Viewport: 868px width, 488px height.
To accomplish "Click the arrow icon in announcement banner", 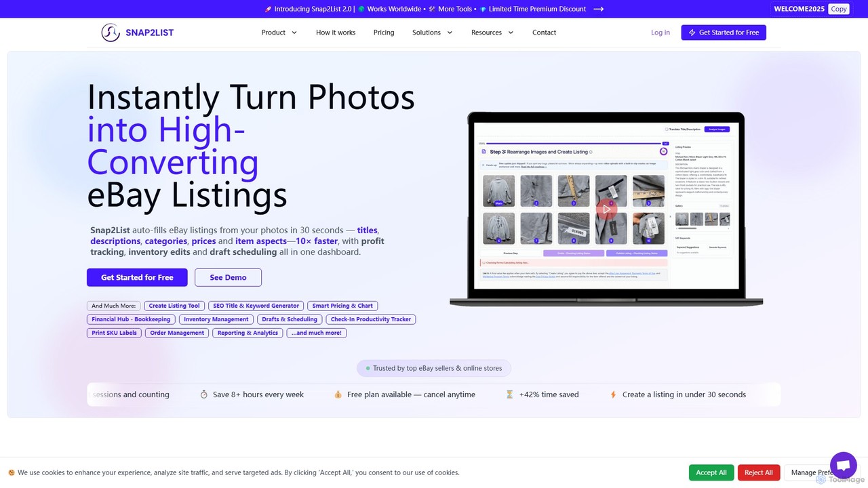I will click(x=599, y=9).
